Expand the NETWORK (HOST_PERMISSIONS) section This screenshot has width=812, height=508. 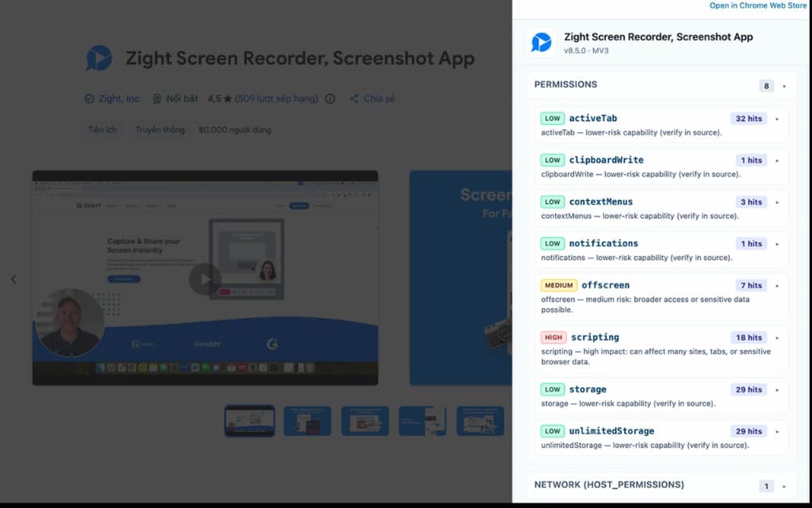784,486
